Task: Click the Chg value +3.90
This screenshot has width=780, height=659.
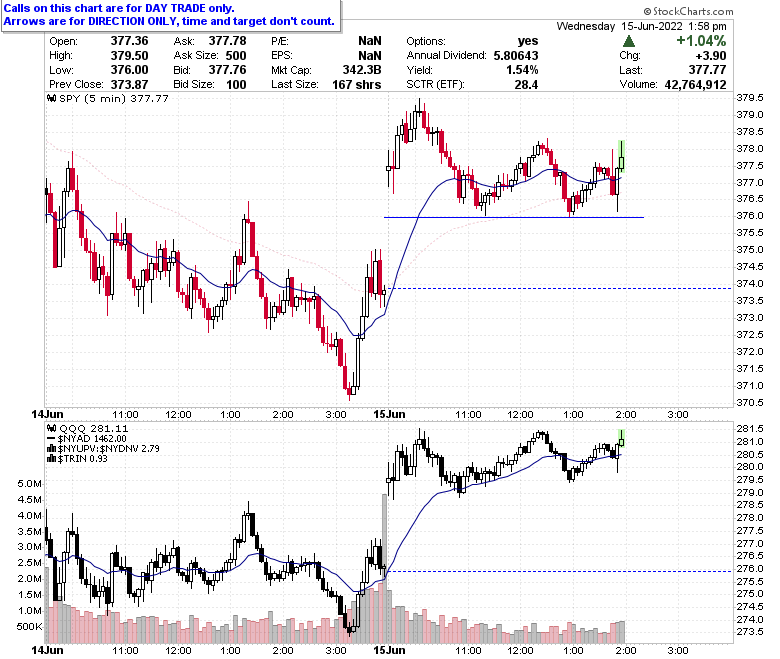Action: pyautogui.click(x=711, y=56)
